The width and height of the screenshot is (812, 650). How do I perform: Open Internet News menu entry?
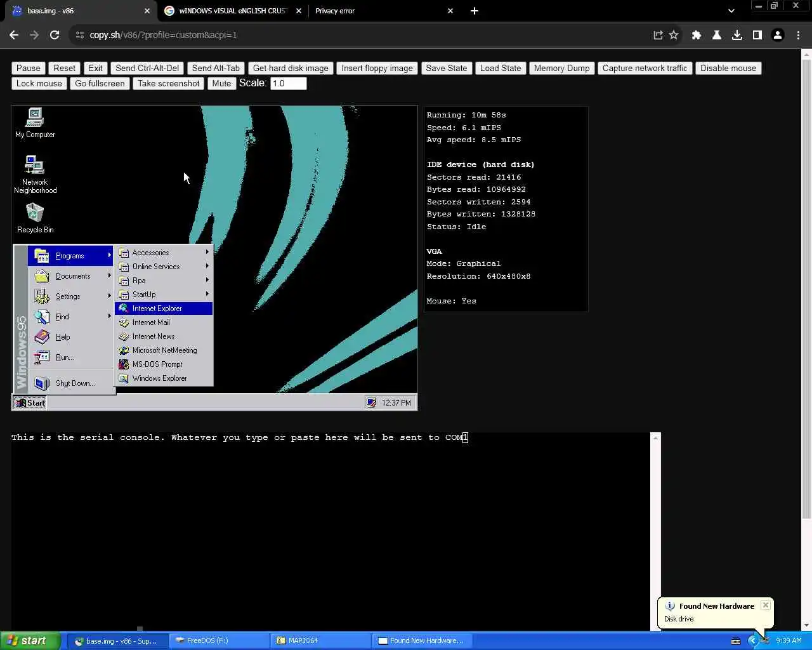coord(164,336)
